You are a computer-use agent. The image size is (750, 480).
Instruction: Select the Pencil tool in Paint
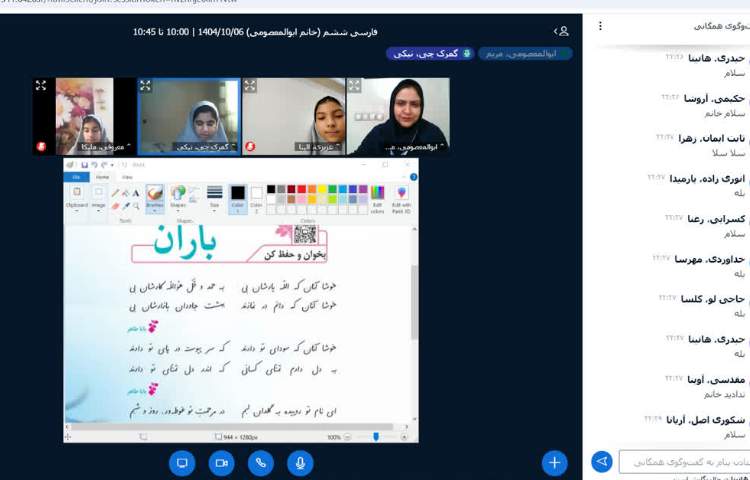click(115, 193)
